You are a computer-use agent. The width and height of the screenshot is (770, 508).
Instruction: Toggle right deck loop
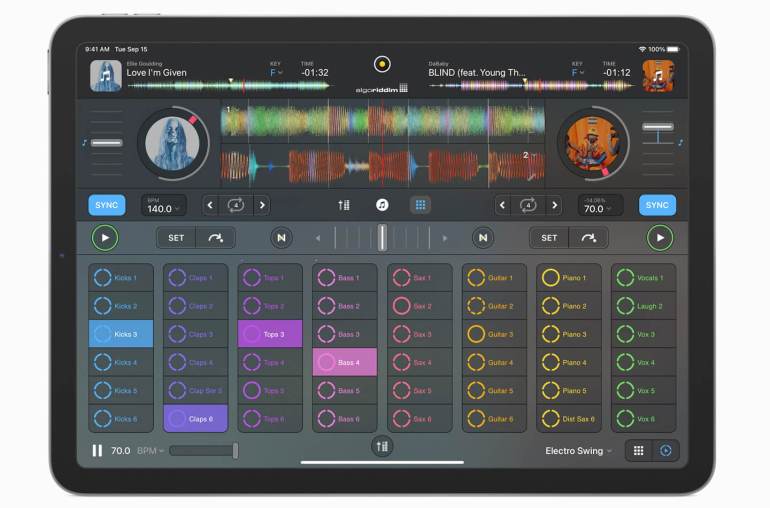click(x=528, y=205)
